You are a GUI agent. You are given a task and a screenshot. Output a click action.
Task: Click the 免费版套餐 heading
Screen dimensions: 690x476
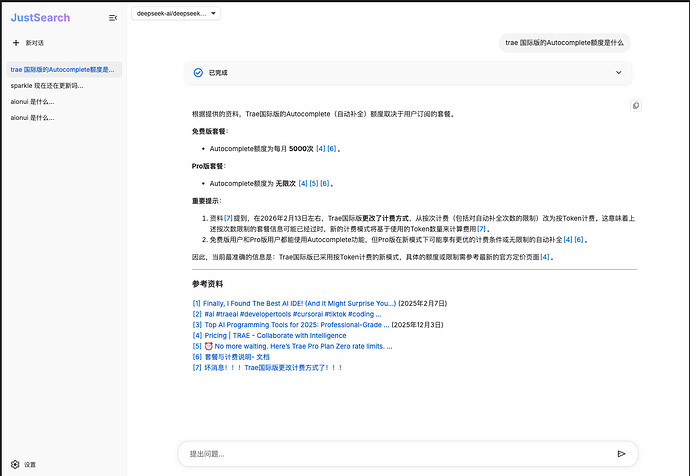[209, 131]
